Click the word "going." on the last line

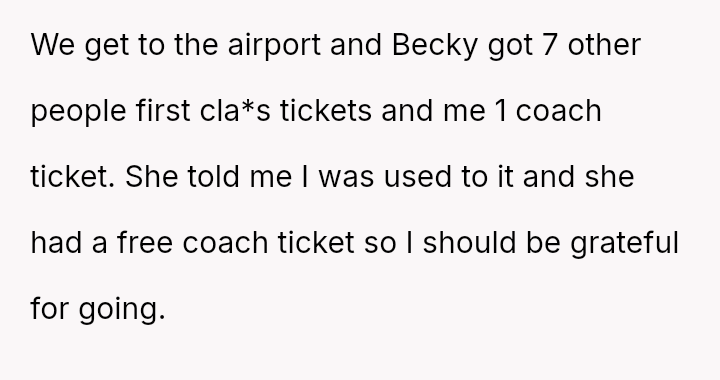[x=122, y=309]
